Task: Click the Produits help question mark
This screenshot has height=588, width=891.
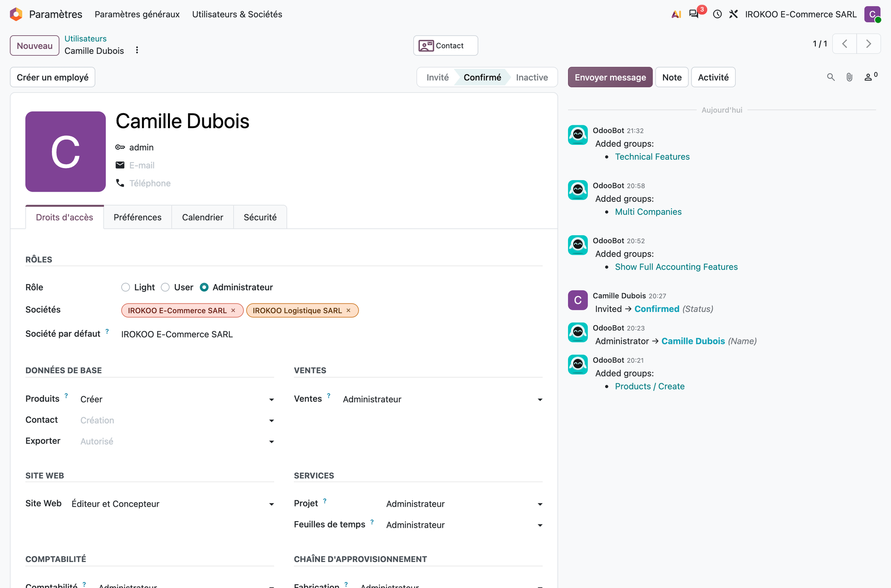Action: click(66, 396)
